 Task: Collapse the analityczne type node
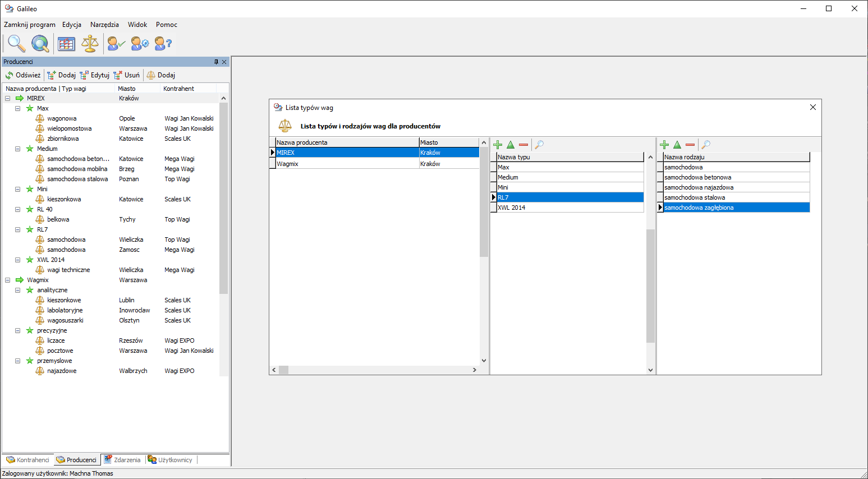18,290
